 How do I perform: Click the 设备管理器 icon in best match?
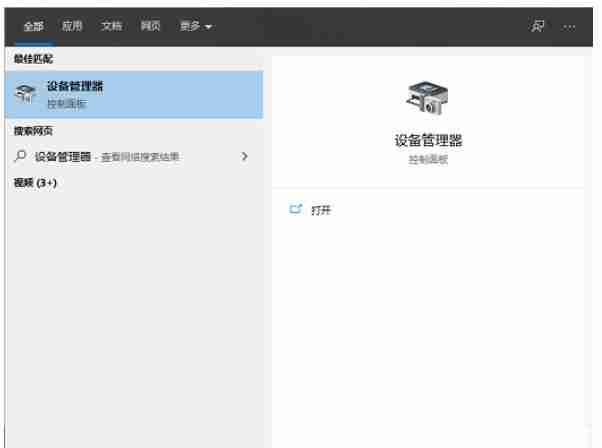27,95
